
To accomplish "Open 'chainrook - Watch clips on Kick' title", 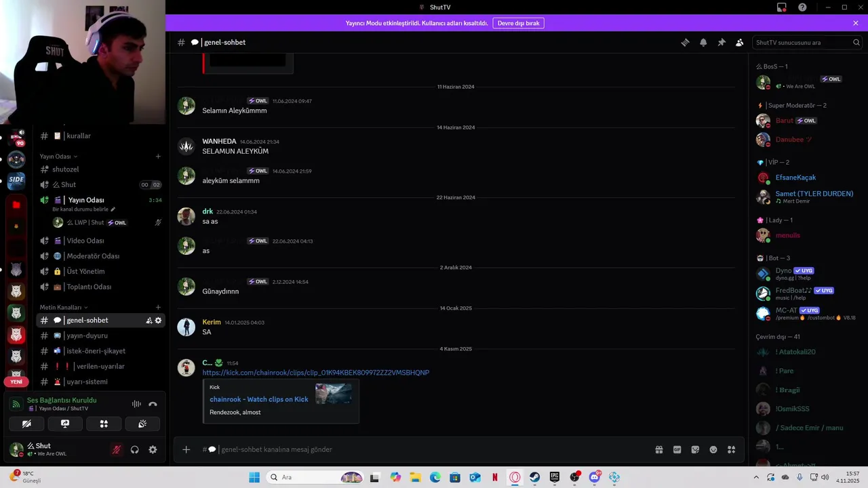I will [258, 399].
